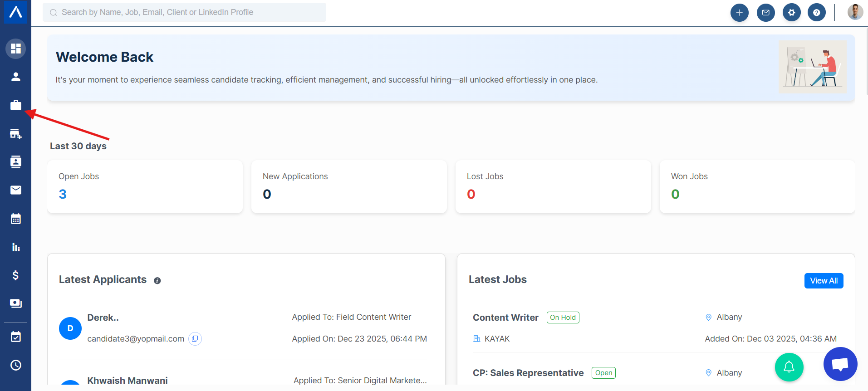The width and height of the screenshot is (868, 391).
Task: Open the reports bar chart icon
Action: (15, 247)
